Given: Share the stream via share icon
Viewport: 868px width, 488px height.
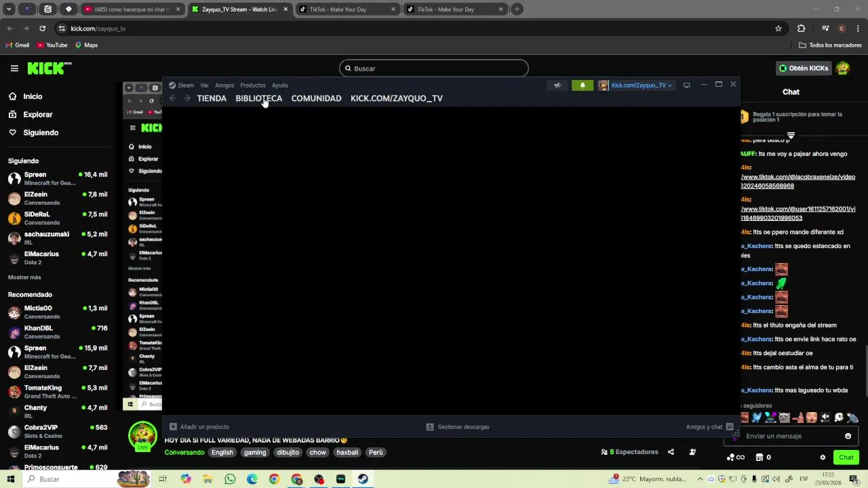Looking at the screenshot, I should coord(671,452).
